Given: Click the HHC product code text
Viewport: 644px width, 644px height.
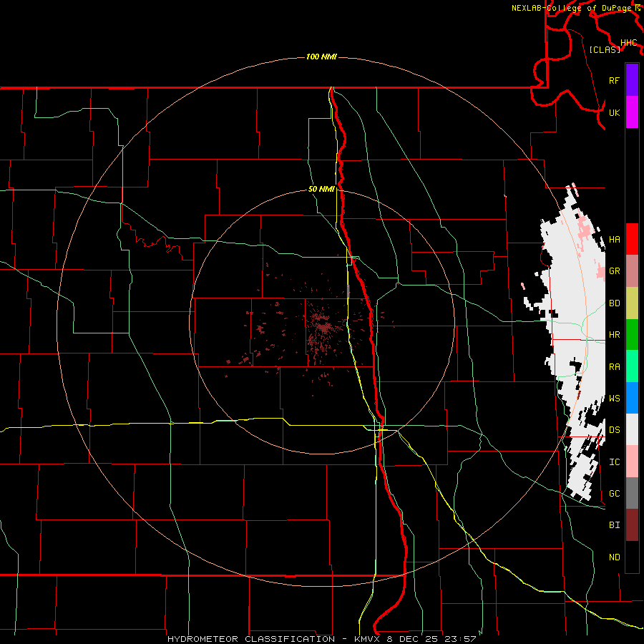Looking at the screenshot, I should click(x=629, y=43).
